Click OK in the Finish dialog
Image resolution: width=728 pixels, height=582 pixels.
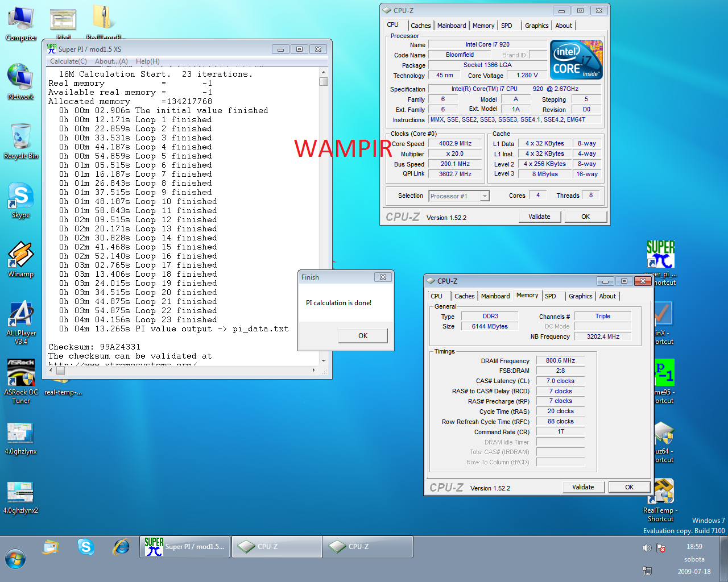(363, 336)
